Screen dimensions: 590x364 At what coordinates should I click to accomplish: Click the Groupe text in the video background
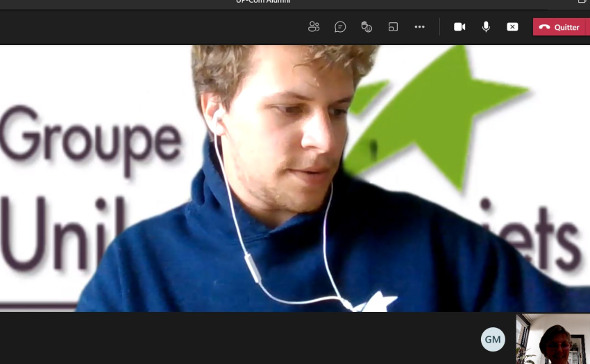point(90,139)
